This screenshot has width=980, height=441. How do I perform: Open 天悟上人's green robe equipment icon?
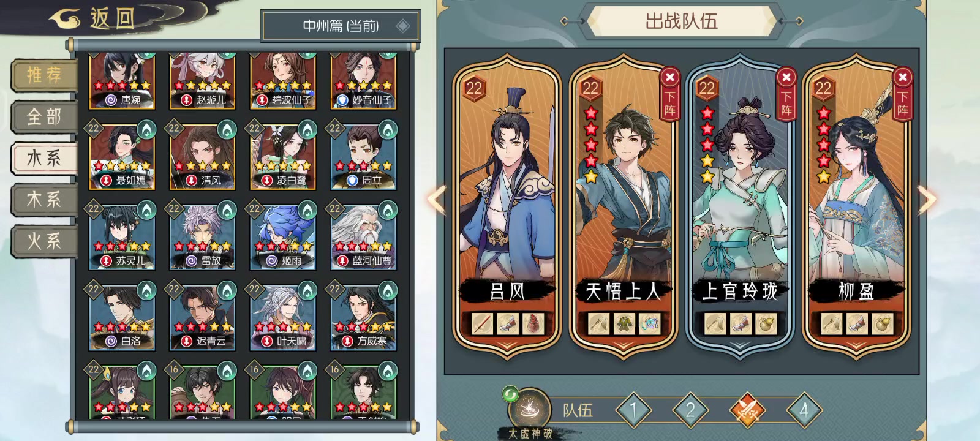624,323
